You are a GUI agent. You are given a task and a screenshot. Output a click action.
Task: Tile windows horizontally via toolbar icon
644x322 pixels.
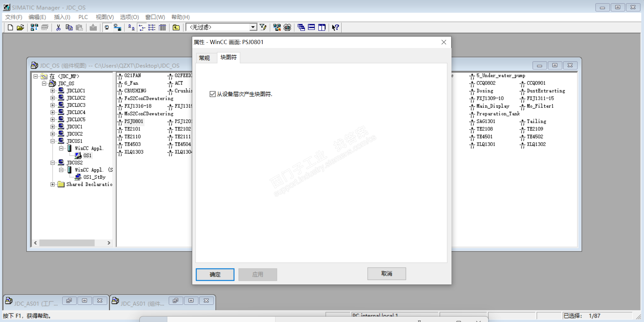point(311,28)
